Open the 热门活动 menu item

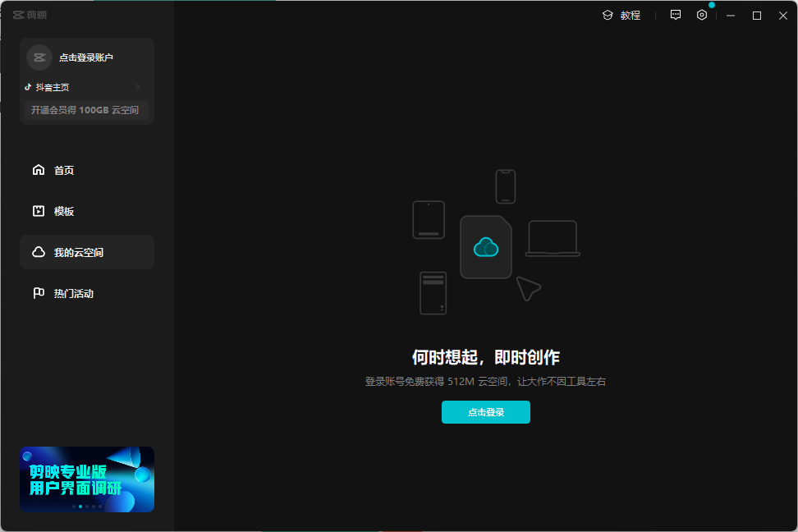(x=86, y=293)
